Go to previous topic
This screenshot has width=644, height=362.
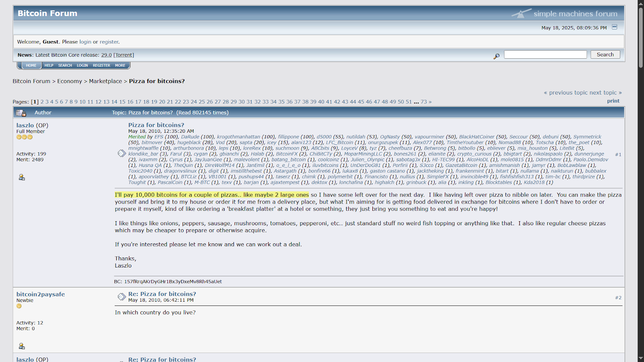tap(566, 93)
